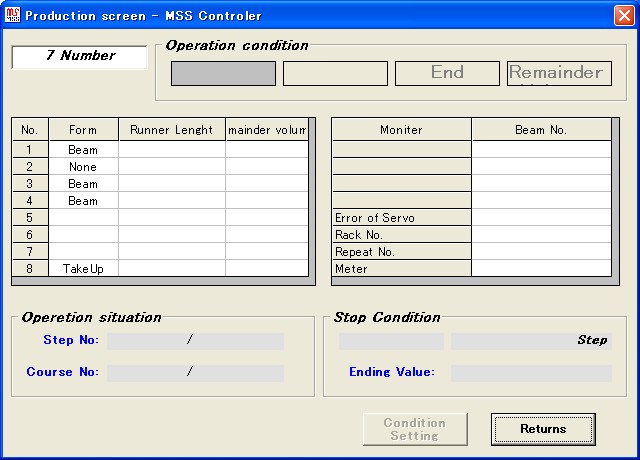Close the Production screen window
Screen dimensions: 640x460
point(622,15)
